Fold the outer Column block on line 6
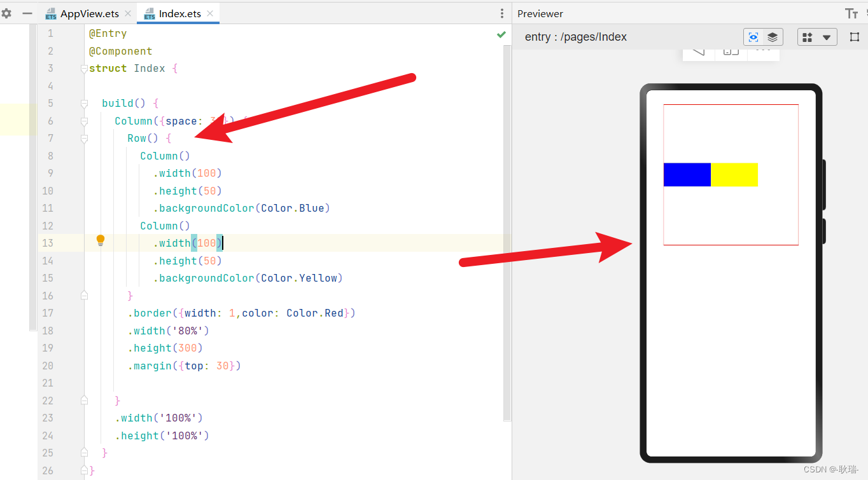 coord(84,121)
